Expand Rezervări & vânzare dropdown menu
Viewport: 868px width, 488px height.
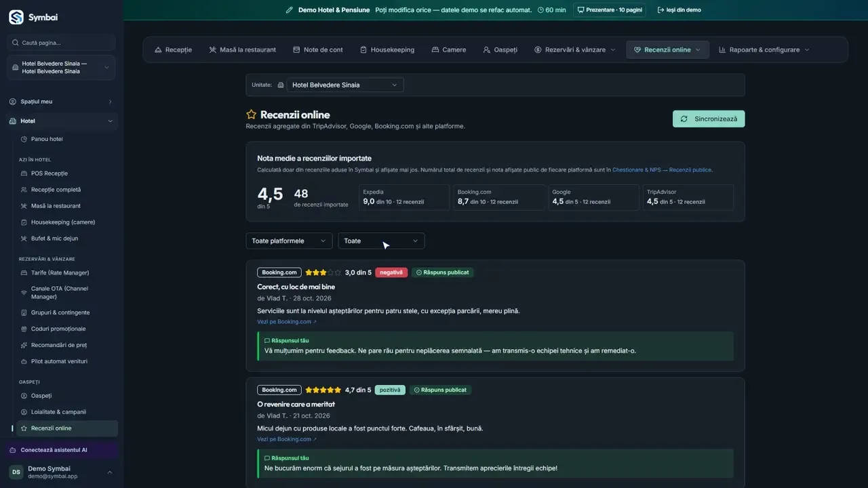pos(575,49)
